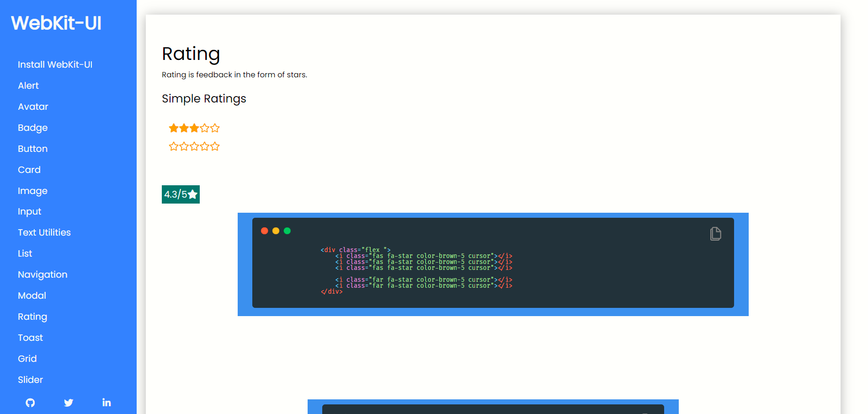Open the Install WebKit-UI page
The height and width of the screenshot is (414, 868).
click(55, 65)
